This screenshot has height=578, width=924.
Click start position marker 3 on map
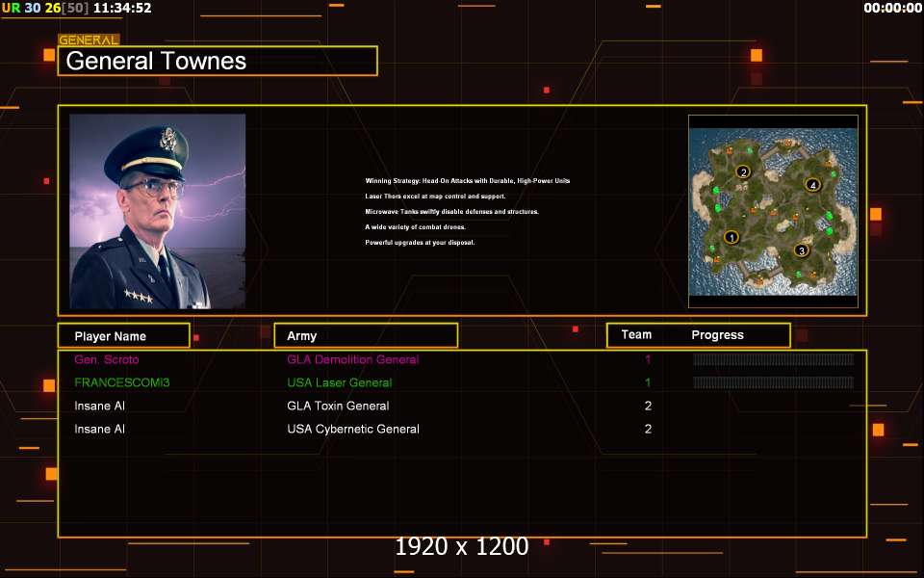801,250
